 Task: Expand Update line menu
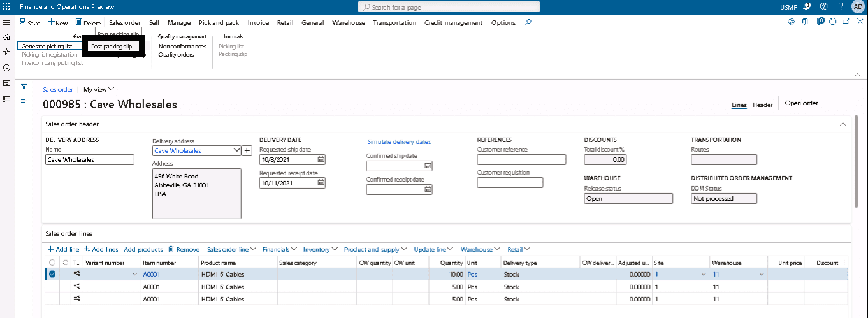434,249
